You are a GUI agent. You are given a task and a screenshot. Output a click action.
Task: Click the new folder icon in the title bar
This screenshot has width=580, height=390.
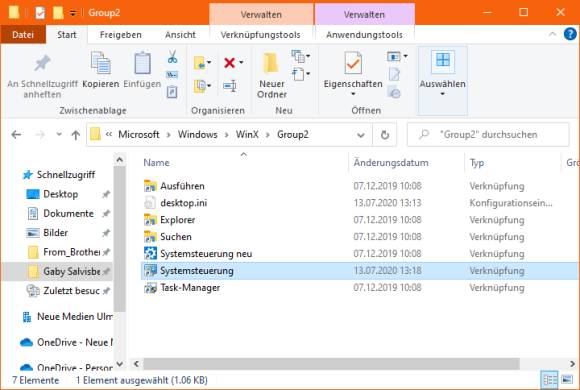tap(58, 13)
